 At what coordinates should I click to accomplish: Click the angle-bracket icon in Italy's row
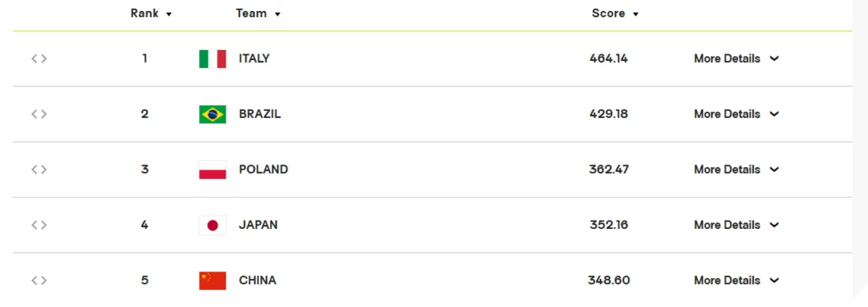click(39, 59)
